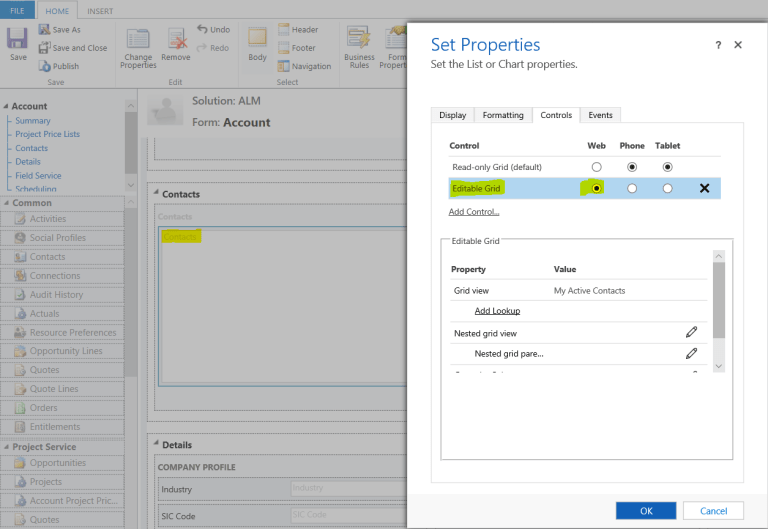Remove Editable Grid control with X icon
The width and height of the screenshot is (768, 529).
tap(704, 188)
